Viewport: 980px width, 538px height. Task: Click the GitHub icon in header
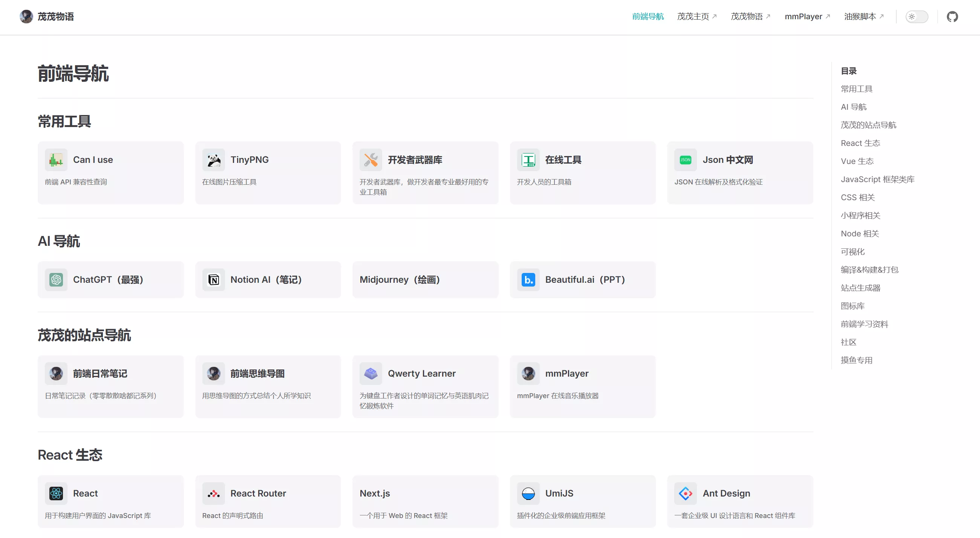952,17
